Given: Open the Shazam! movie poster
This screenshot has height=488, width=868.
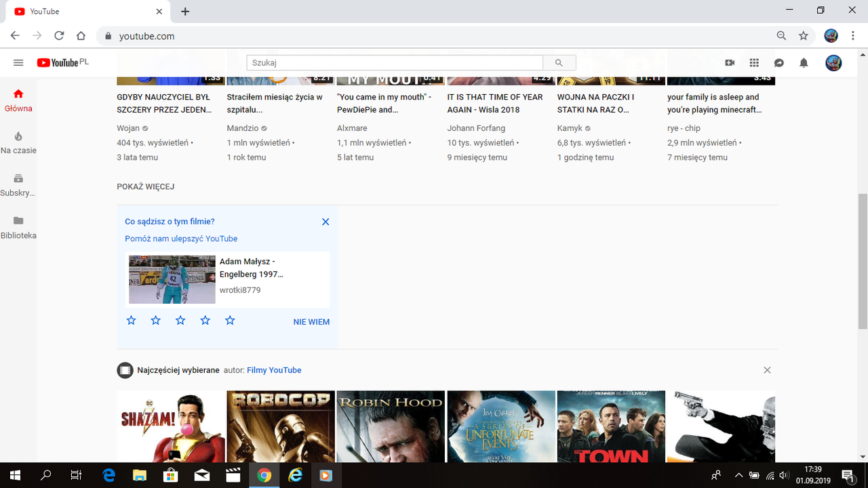Looking at the screenshot, I should pos(171,426).
